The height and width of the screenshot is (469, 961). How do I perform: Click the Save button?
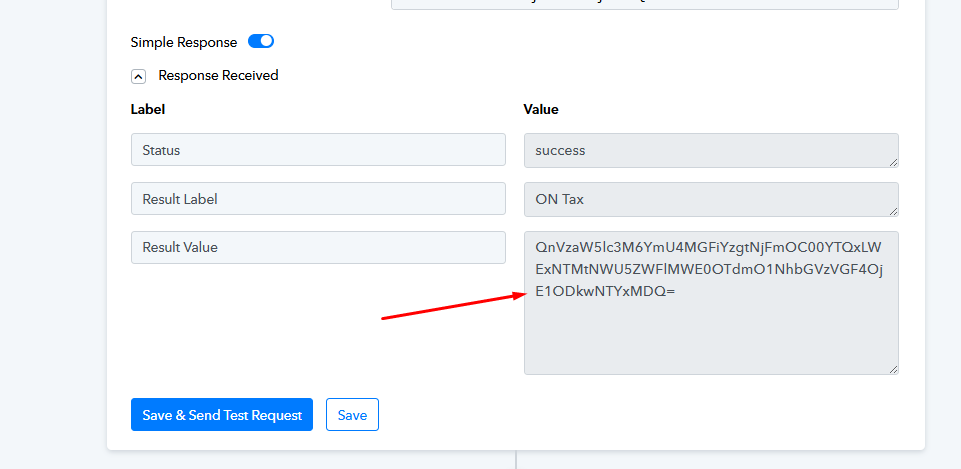click(352, 414)
